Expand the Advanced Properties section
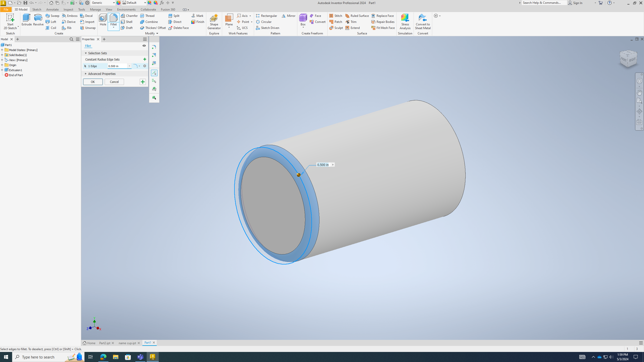The image size is (644, 362). point(86,74)
